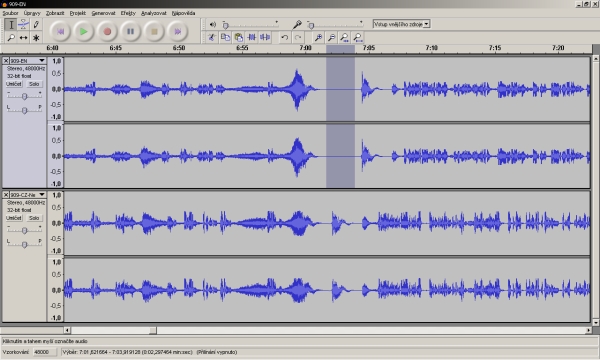Click the 6:50 mark on the timeline

pos(179,48)
